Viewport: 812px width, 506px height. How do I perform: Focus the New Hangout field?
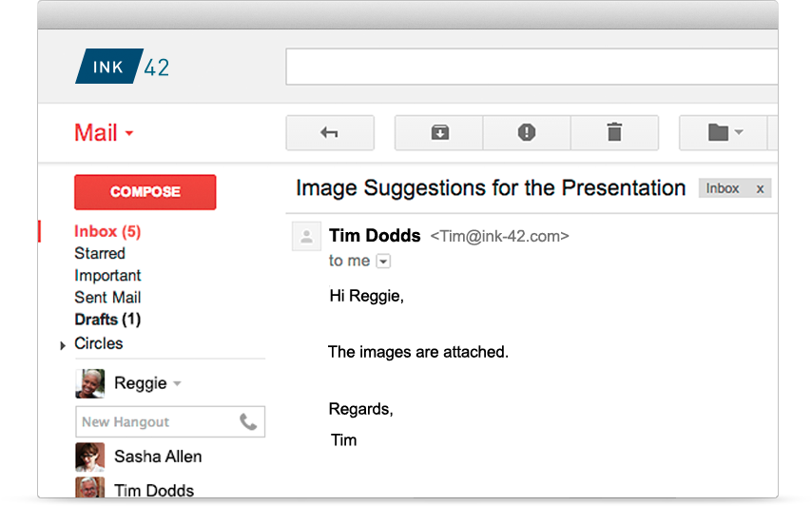[x=170, y=422]
